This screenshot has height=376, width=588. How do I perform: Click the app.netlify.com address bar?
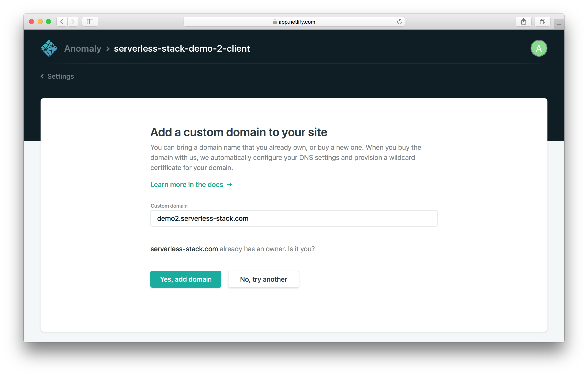pyautogui.click(x=294, y=22)
